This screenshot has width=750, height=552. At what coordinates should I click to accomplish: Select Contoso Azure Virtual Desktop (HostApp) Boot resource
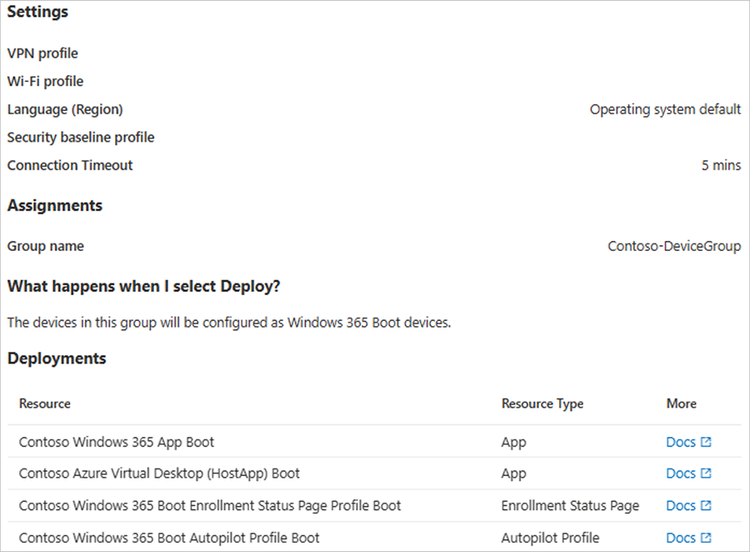tap(160, 474)
